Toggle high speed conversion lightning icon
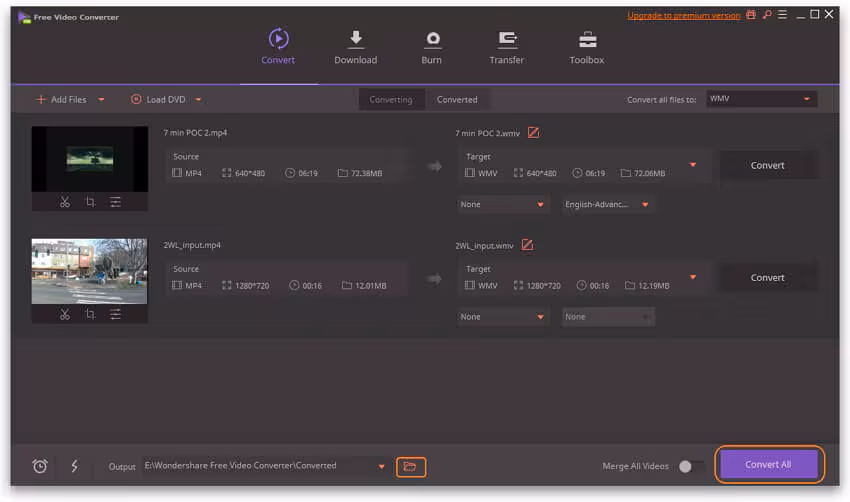 pyautogui.click(x=74, y=466)
